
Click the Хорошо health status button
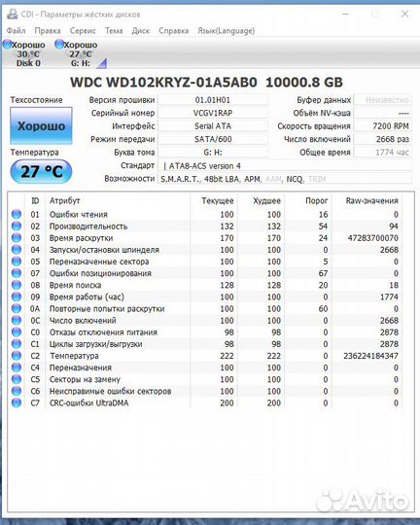click(x=41, y=125)
